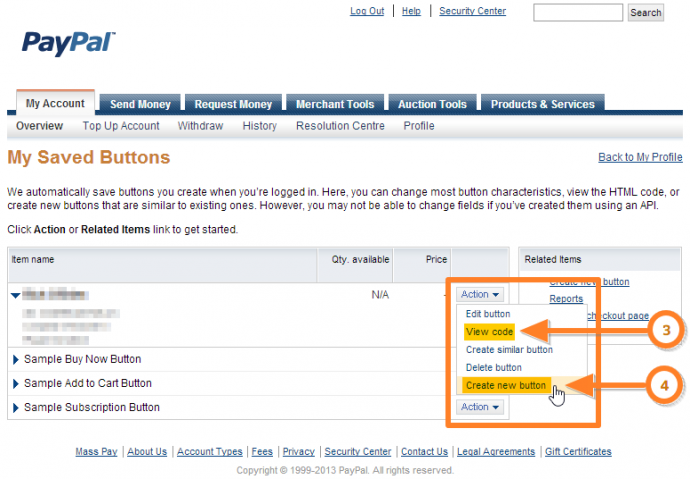Open the Merchant Tools tab
This screenshot has width=690, height=479.
[x=335, y=104]
